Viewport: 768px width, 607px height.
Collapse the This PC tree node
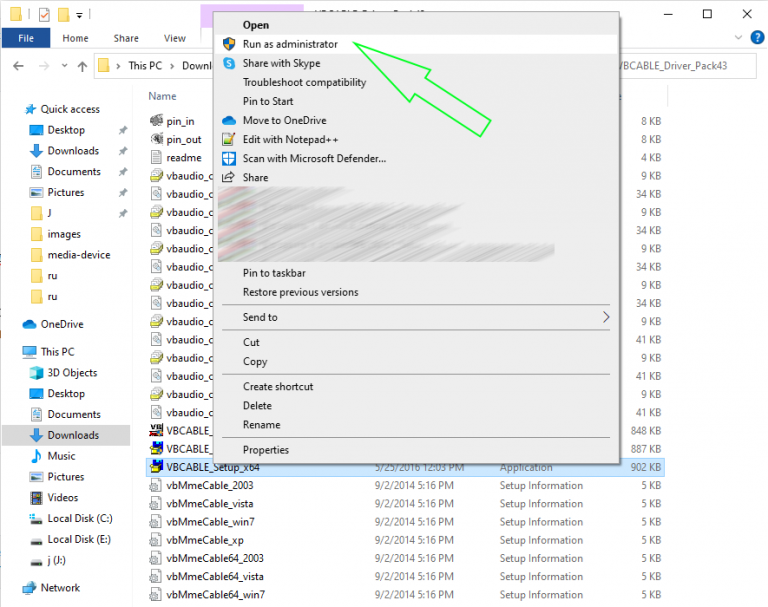[x=12, y=352]
